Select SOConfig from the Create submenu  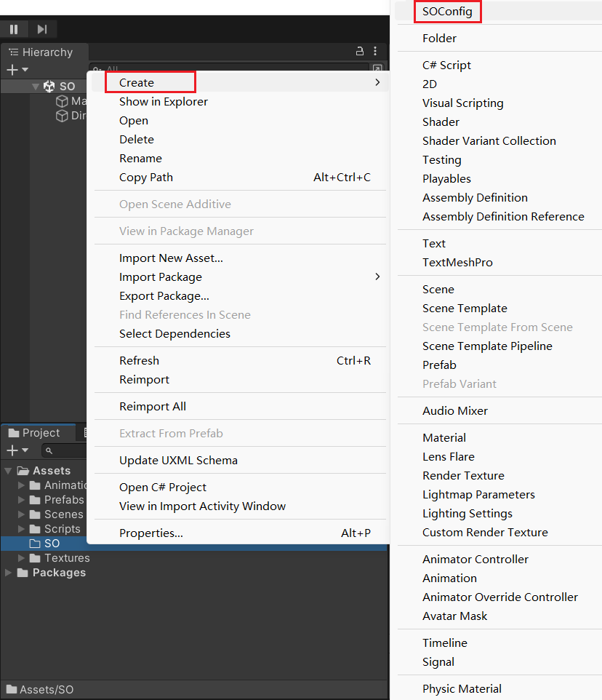(447, 12)
